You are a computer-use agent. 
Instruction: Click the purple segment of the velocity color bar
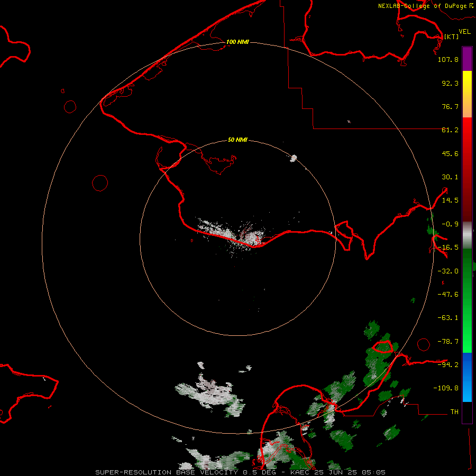(x=467, y=59)
